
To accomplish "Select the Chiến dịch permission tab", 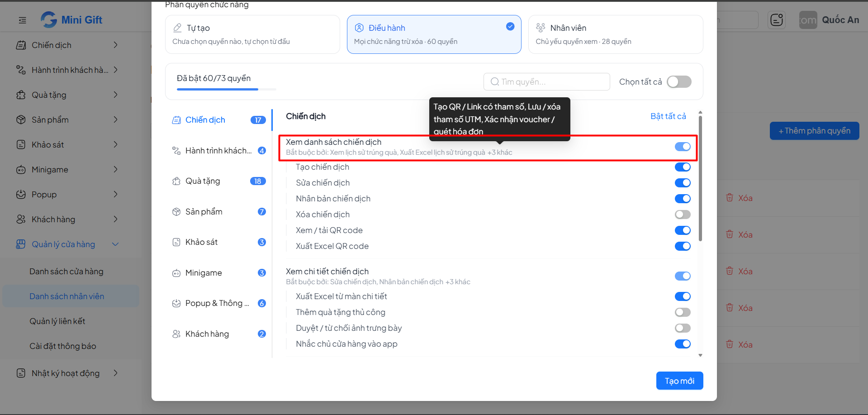I will (x=219, y=120).
